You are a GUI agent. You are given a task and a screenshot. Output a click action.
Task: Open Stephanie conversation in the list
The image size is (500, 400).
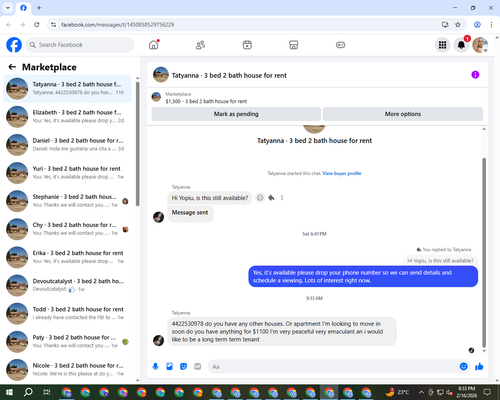point(67,201)
